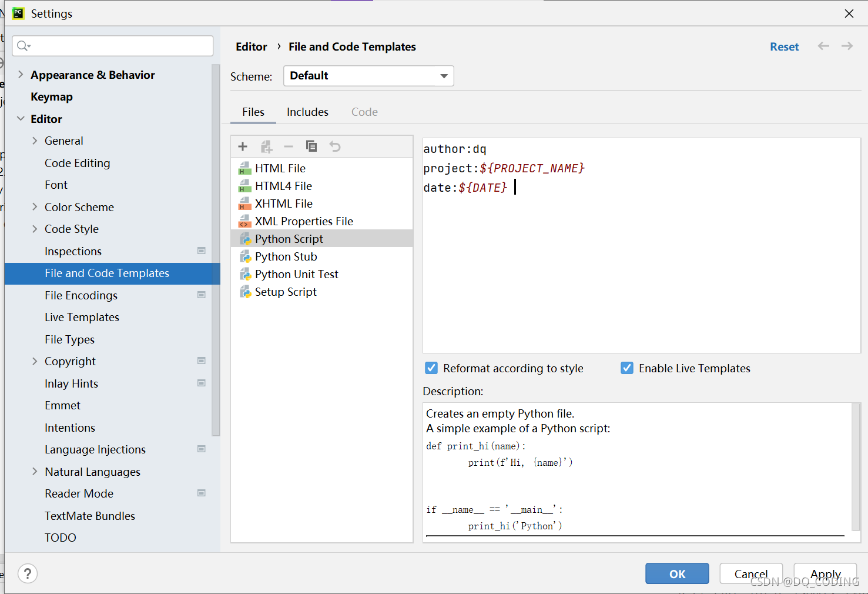Click the project-level icon beside Language Injections

(202, 449)
